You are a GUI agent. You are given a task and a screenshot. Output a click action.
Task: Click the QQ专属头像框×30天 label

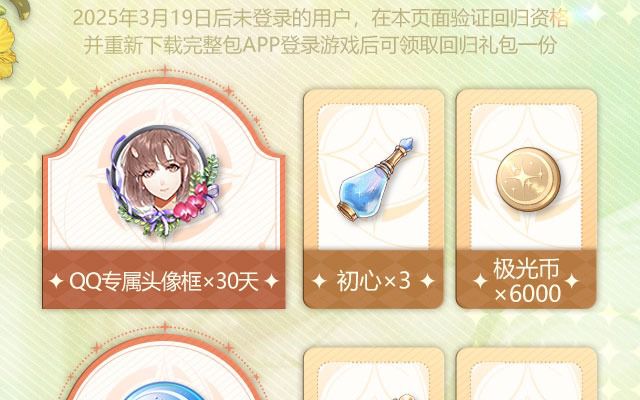tap(164, 281)
